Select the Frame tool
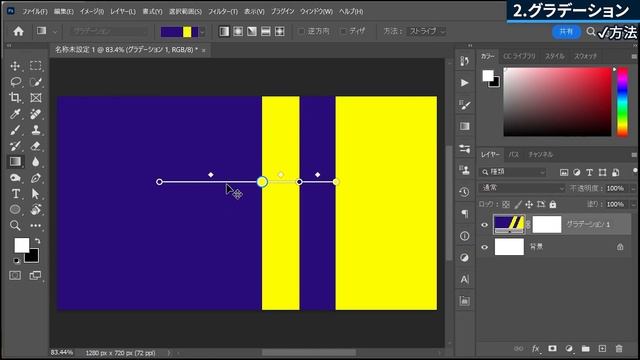The width and height of the screenshot is (640, 360). click(36, 98)
